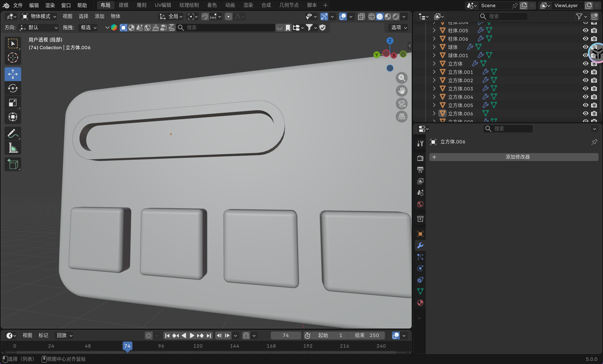Toggle camera view in the viewport
This screenshot has width=603, height=364.
coord(402,104)
